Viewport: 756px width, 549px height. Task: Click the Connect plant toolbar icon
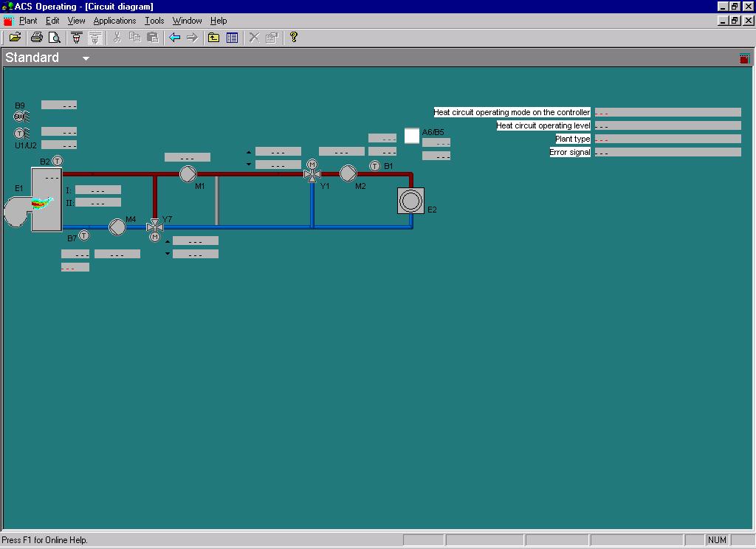click(76, 37)
